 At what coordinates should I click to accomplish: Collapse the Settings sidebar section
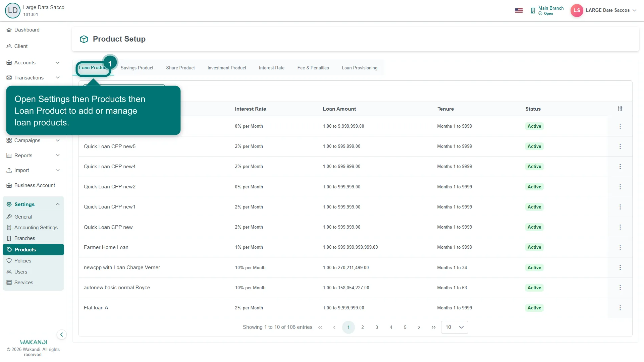point(33,204)
